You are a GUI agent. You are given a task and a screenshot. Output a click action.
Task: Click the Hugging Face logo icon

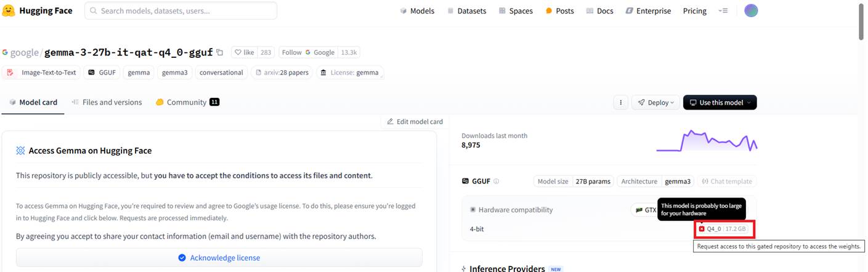pyautogui.click(x=9, y=10)
